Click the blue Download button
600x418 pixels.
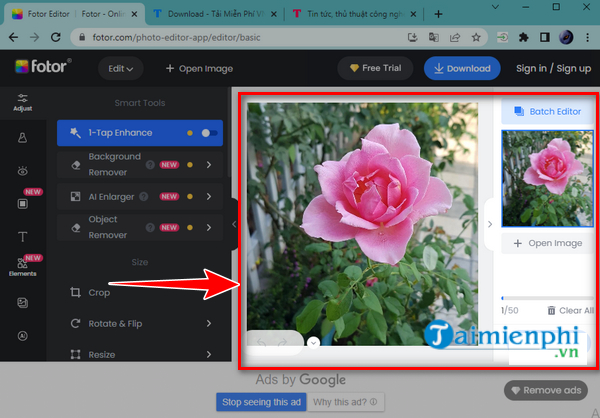[x=462, y=68]
